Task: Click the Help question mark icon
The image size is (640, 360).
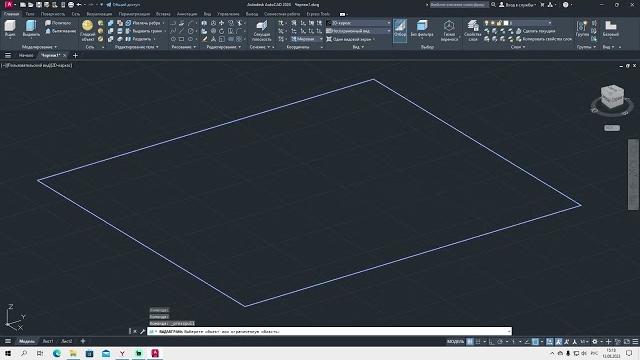Action: coord(565,4)
